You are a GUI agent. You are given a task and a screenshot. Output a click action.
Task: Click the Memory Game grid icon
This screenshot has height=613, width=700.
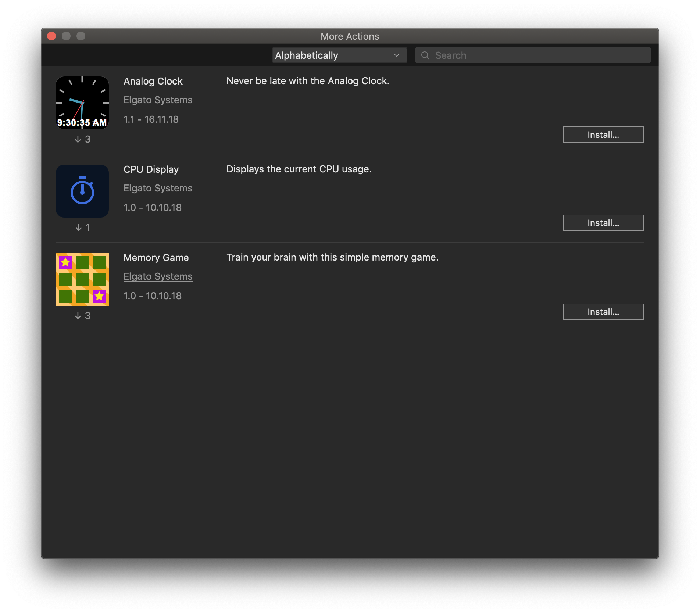click(x=82, y=279)
